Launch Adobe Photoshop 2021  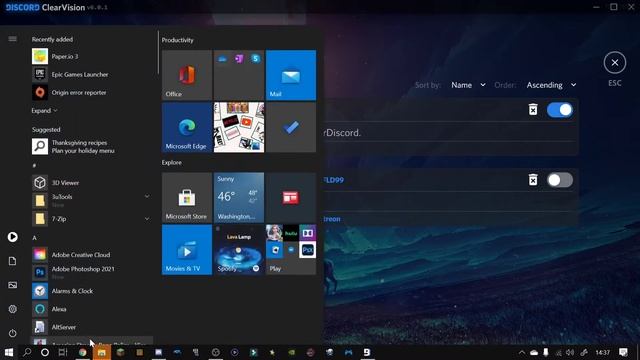click(92, 272)
